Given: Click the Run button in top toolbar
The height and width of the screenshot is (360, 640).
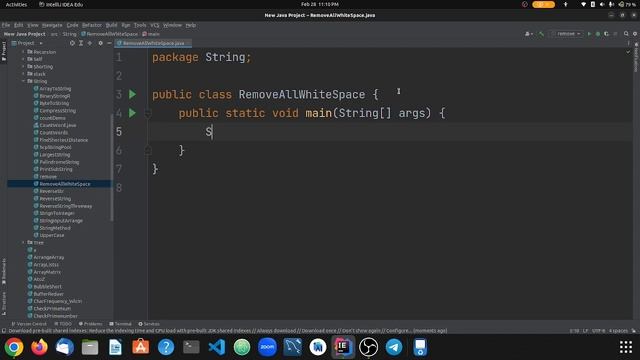Looking at the screenshot, I should (x=589, y=34).
